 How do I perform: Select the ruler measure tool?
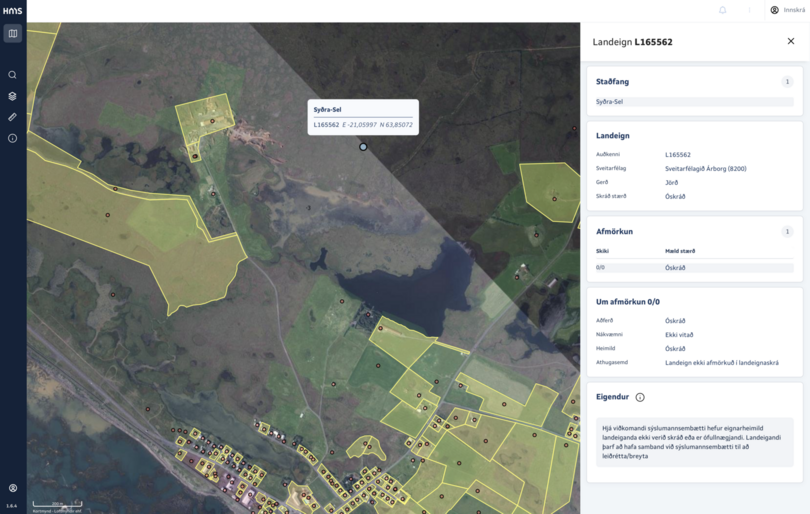click(x=12, y=117)
